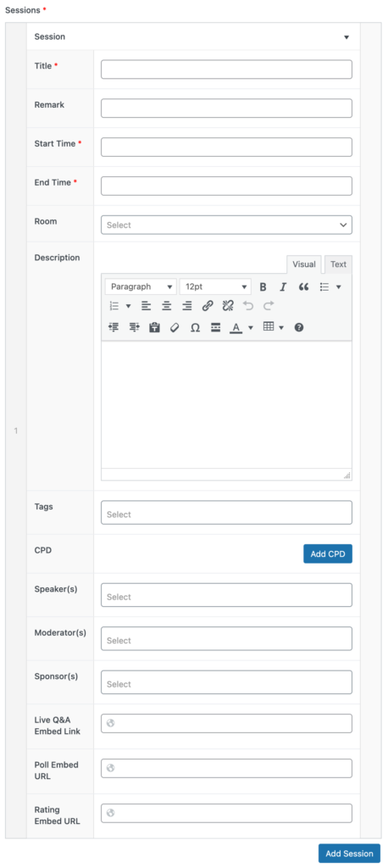388x868 pixels.
Task: Switch to the Text editor tab
Action: click(x=338, y=264)
